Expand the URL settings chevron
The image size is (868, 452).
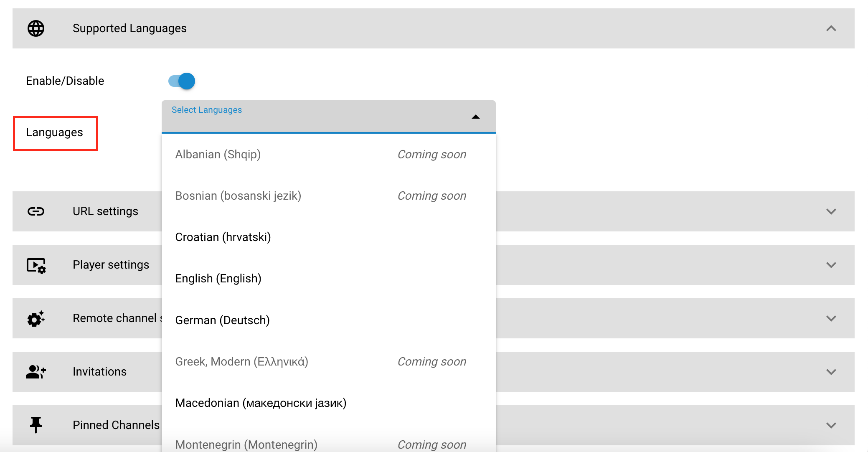pos(831,211)
